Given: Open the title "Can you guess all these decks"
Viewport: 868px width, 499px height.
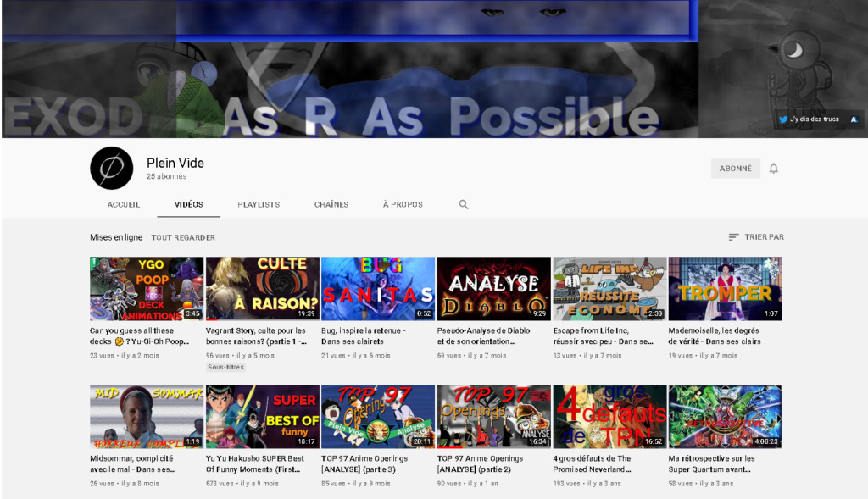Looking at the screenshot, I should (x=140, y=335).
